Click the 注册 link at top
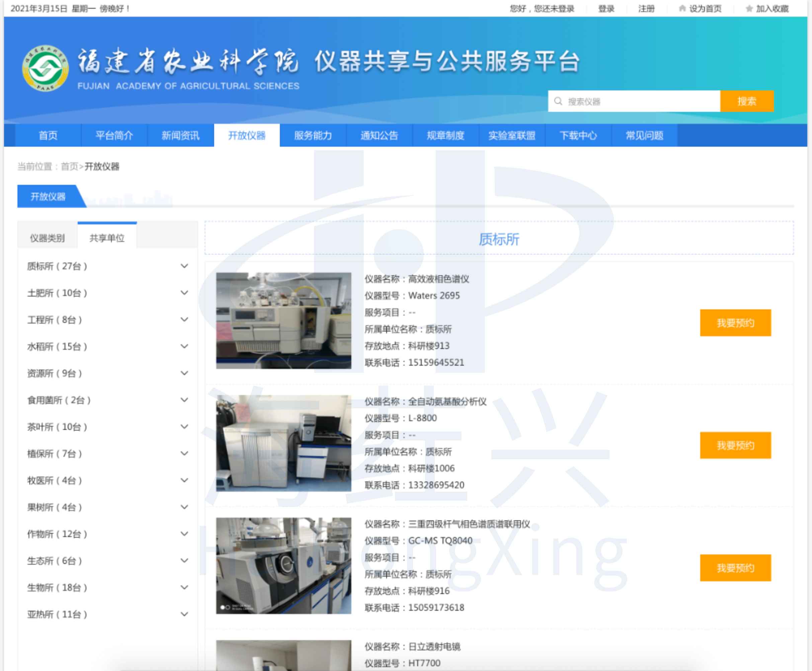The height and width of the screenshot is (671, 812). pos(646,8)
